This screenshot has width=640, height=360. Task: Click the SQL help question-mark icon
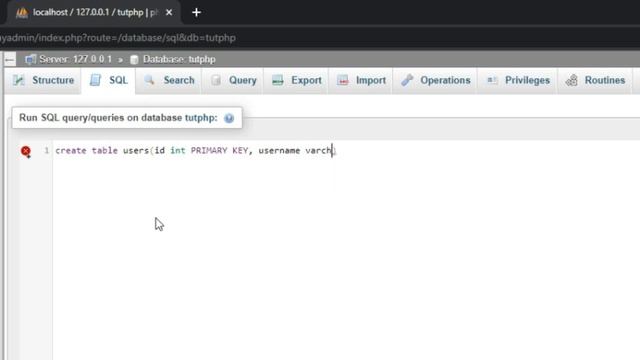[x=229, y=118]
